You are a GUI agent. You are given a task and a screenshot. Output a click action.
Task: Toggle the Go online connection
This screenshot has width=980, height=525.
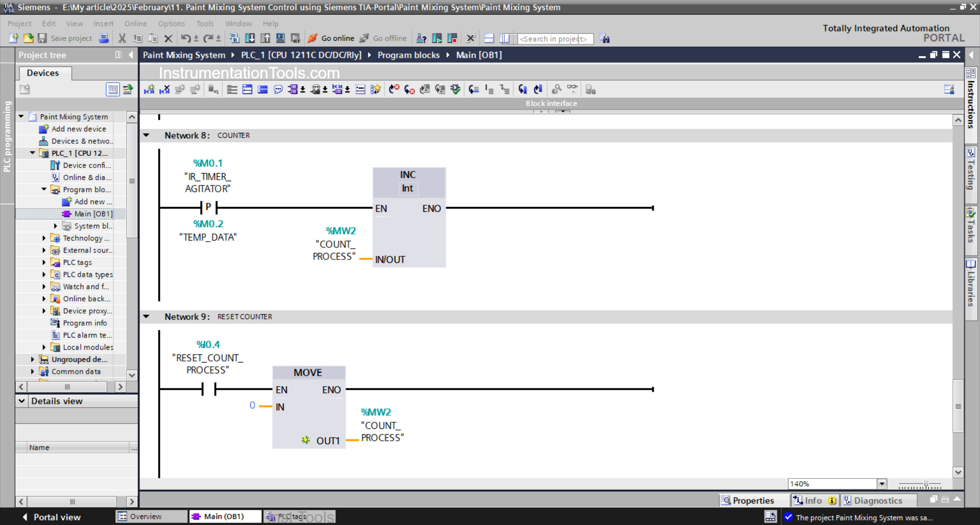(x=337, y=38)
